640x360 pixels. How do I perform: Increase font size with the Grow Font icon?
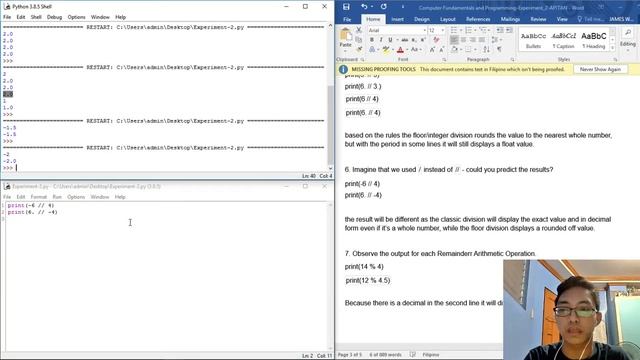(432, 49)
